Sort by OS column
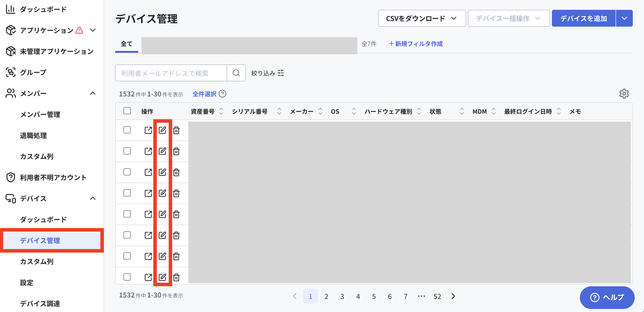644x312 pixels. [x=354, y=111]
